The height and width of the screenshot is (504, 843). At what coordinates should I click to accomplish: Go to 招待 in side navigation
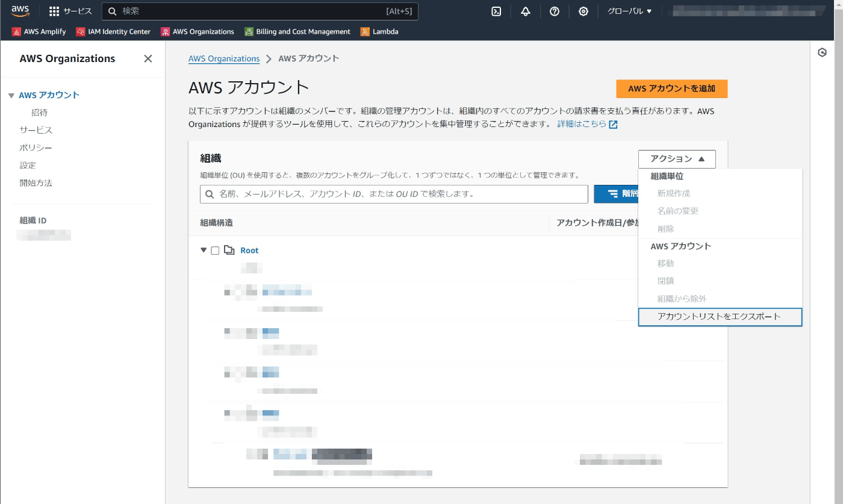tap(40, 113)
